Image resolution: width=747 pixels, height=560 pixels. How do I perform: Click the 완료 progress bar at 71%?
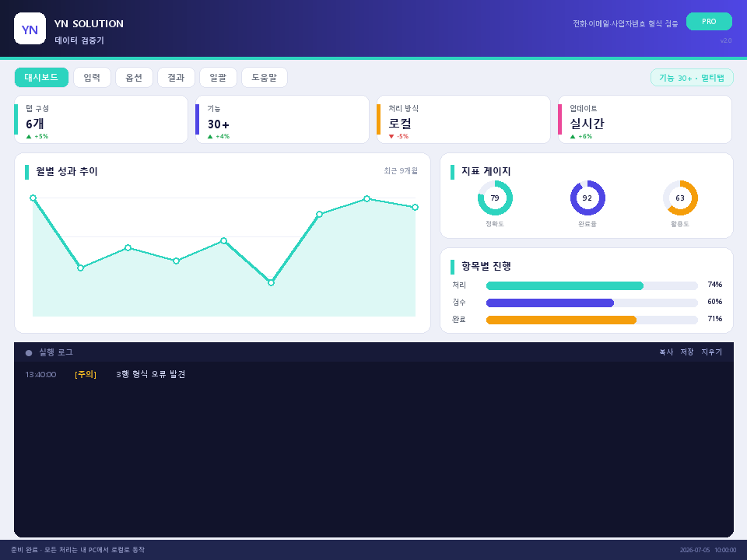[591, 320]
